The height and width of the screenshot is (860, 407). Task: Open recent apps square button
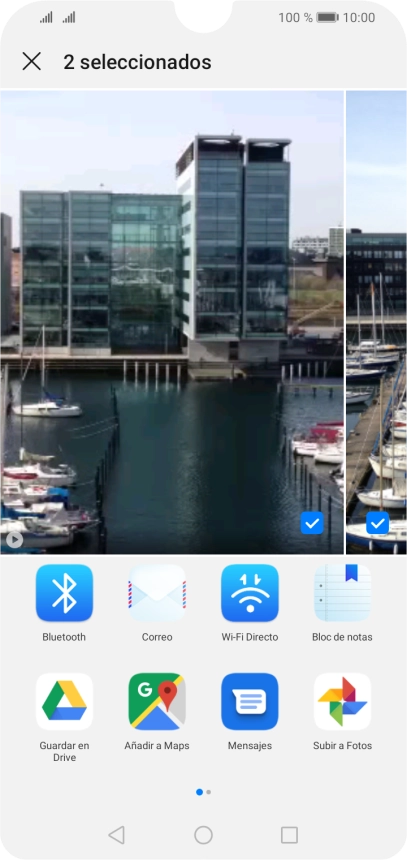(289, 835)
